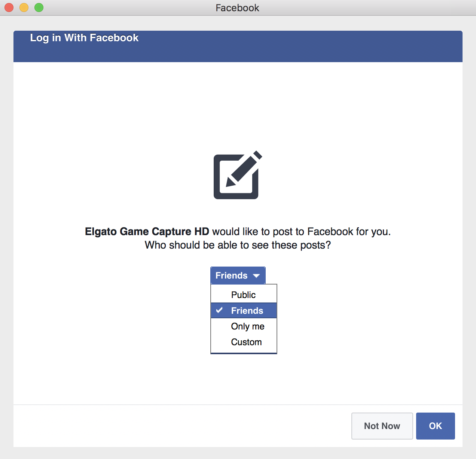
Task: Click the post-to-Facebook pencil icon
Action: [x=237, y=175]
